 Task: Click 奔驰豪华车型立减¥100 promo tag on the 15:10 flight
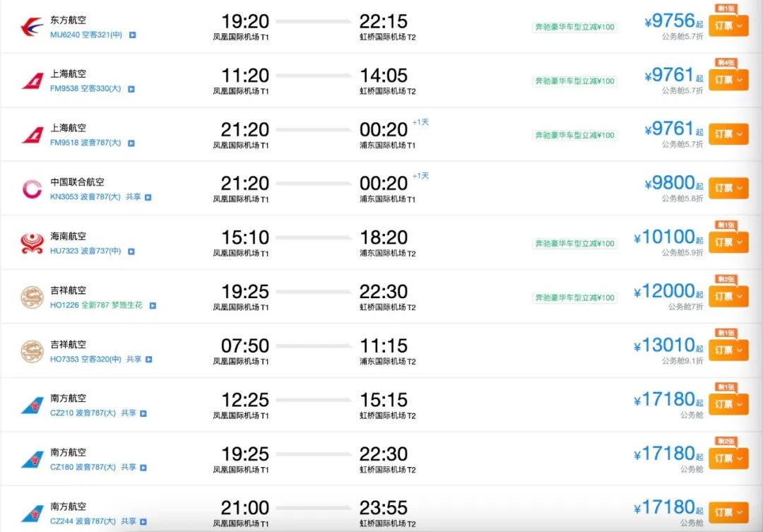click(x=574, y=243)
